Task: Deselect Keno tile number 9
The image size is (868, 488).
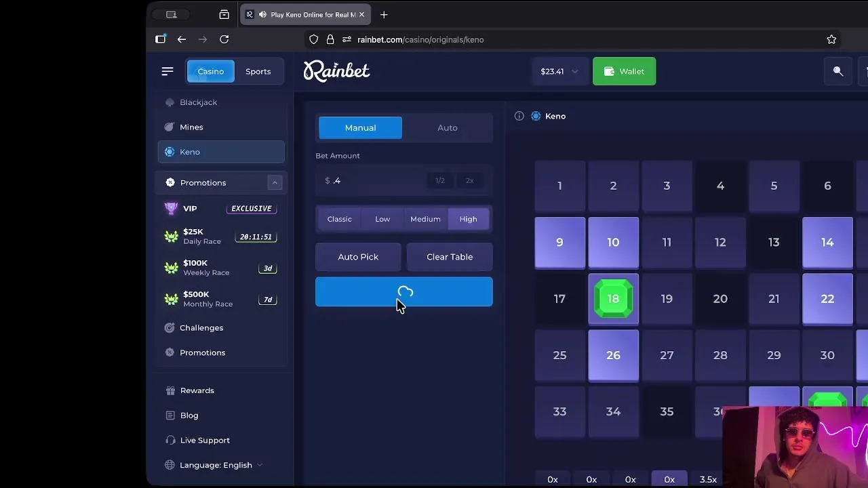Action: point(559,242)
